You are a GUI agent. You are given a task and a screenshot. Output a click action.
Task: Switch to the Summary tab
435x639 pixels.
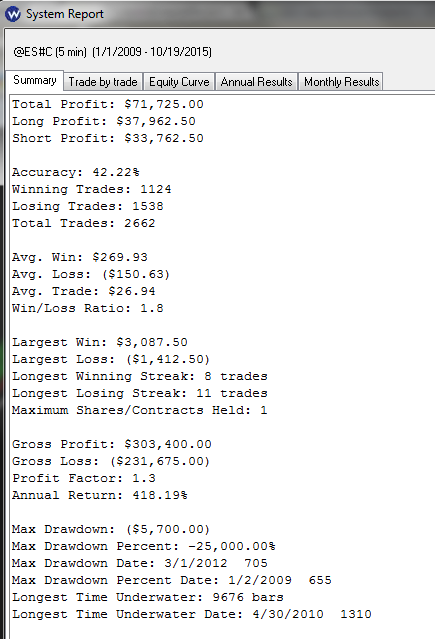[35, 80]
